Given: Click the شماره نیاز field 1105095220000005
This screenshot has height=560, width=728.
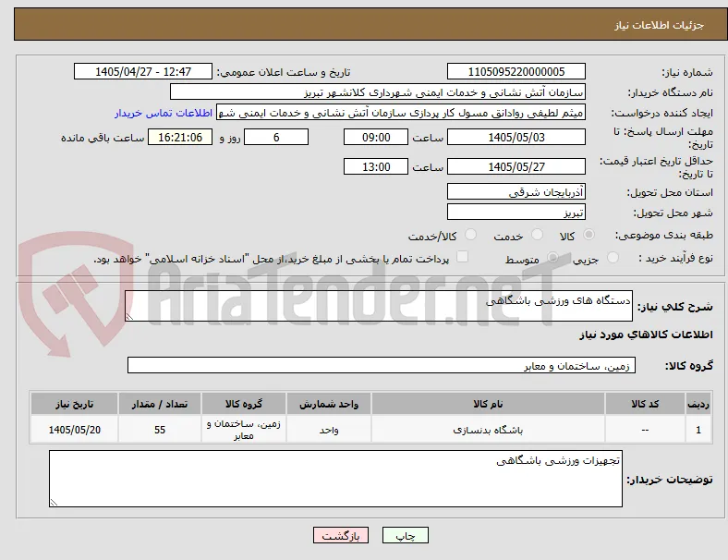Looking at the screenshot, I should [516, 71].
